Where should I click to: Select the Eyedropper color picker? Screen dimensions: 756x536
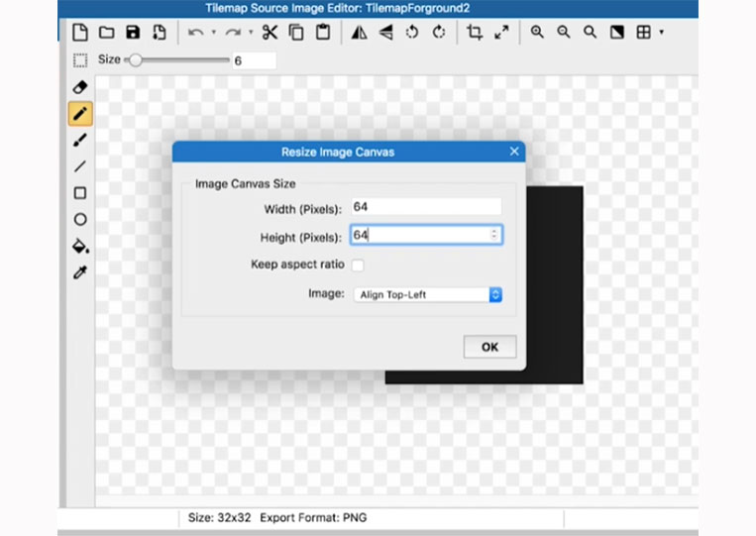click(x=80, y=272)
